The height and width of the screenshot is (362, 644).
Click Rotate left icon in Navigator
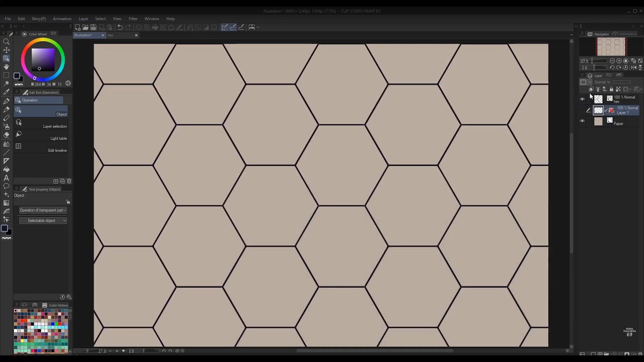[612, 67]
